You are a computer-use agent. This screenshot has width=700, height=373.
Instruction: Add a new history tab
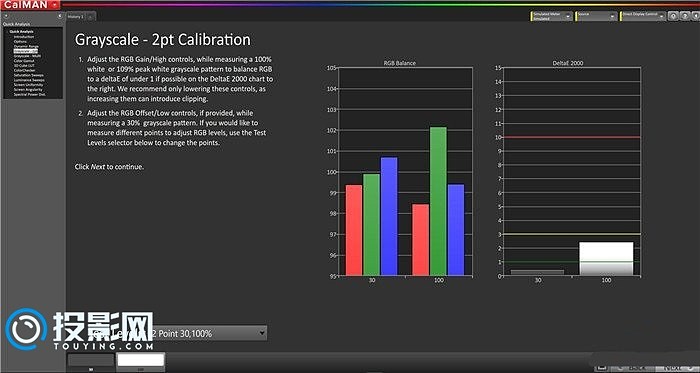tap(90, 17)
